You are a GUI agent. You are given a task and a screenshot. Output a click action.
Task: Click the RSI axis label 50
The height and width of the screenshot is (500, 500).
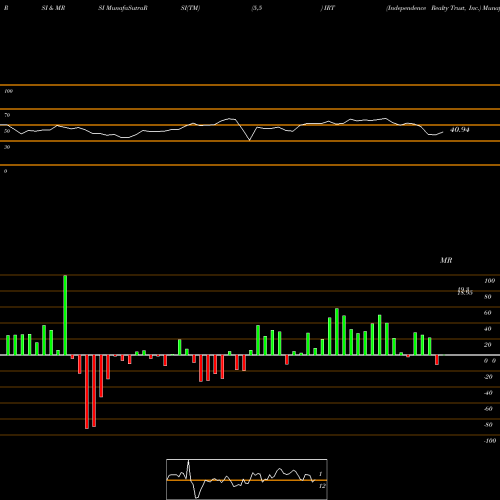pyautogui.click(x=7, y=131)
